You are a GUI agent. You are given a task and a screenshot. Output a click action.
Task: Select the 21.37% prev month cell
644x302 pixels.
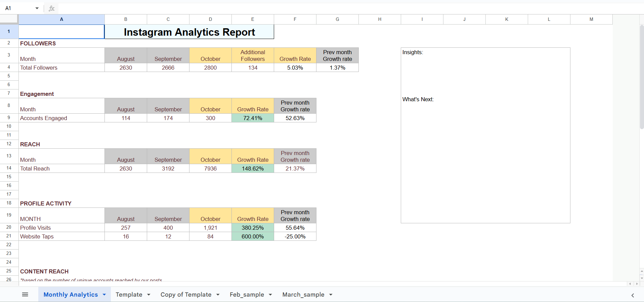click(295, 168)
